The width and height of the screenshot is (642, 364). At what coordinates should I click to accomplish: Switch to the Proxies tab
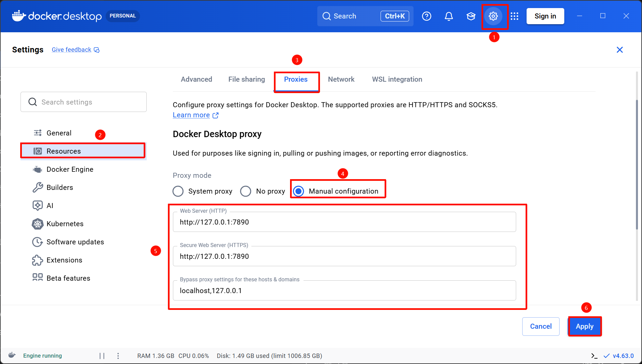click(296, 79)
